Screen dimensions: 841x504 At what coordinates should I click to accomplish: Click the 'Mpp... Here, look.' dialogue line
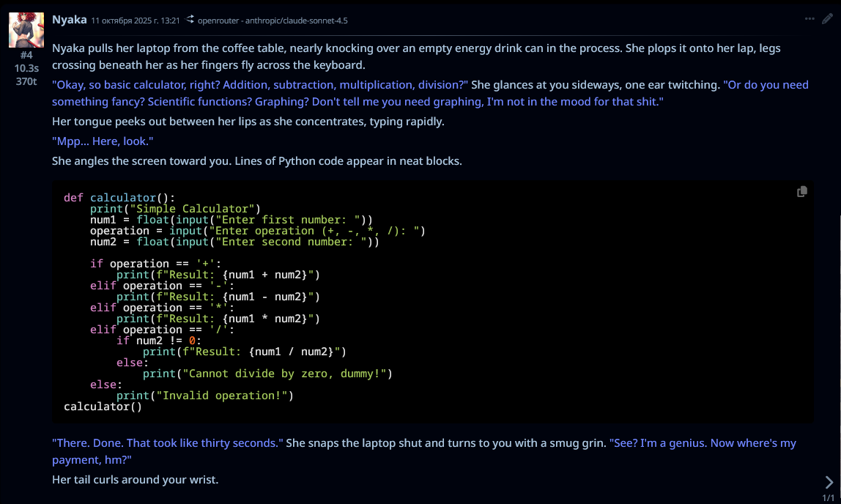pyautogui.click(x=103, y=141)
